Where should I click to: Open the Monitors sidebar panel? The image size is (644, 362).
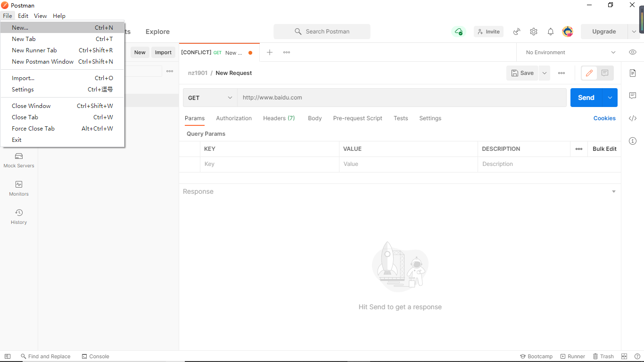click(x=19, y=189)
